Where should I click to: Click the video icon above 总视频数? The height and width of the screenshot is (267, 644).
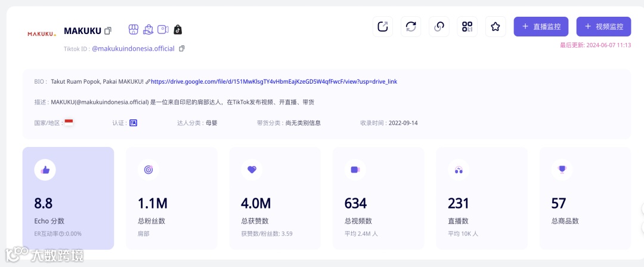355,170
